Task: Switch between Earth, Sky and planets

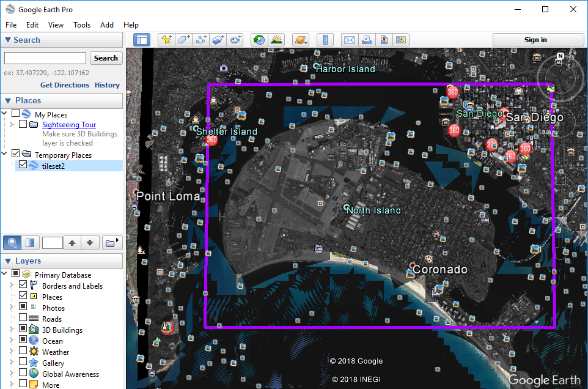Action: click(x=301, y=40)
